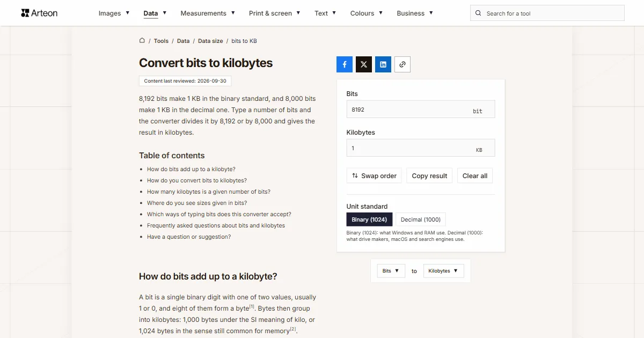The image size is (644, 338).
Task: Share the page on X
Action: point(364,64)
